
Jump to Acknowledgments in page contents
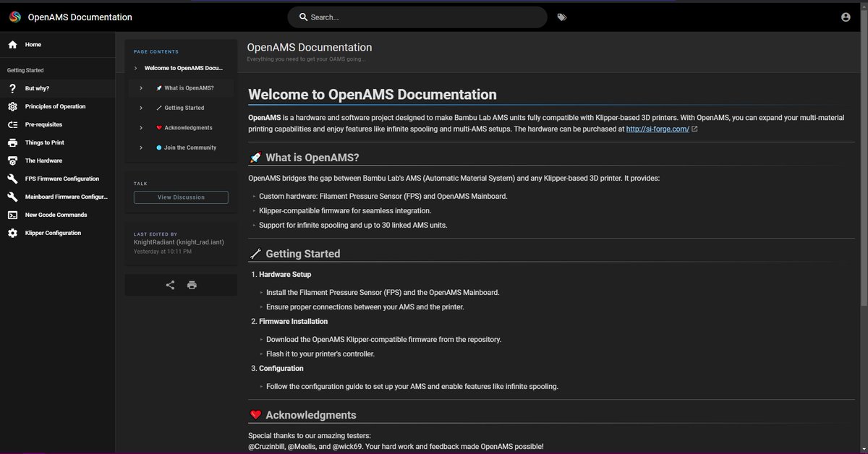point(184,128)
